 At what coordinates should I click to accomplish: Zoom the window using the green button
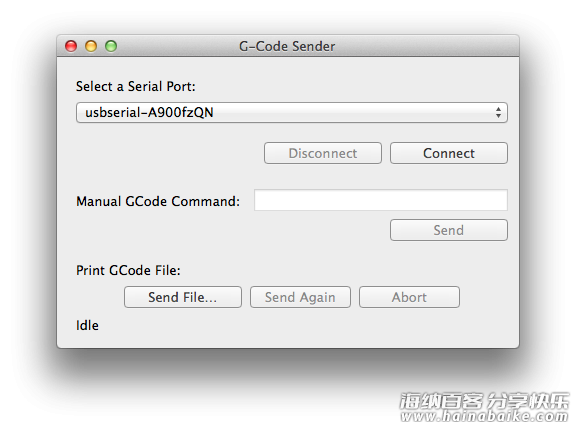point(111,46)
